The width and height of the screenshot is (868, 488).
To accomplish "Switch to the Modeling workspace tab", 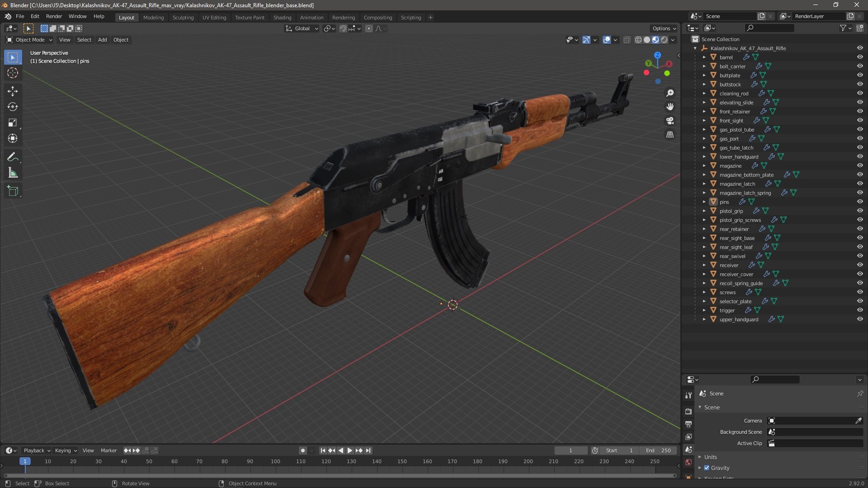I will 153,17.
